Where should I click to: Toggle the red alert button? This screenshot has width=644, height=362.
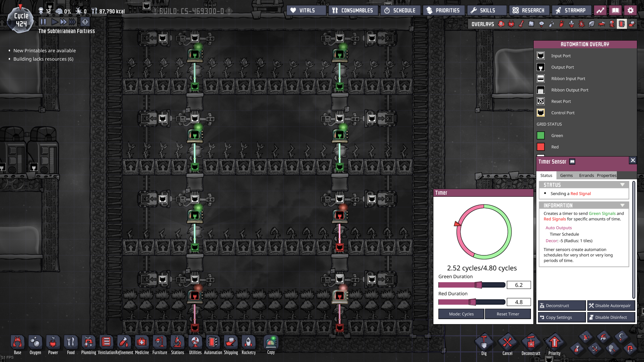pyautogui.click(x=85, y=22)
